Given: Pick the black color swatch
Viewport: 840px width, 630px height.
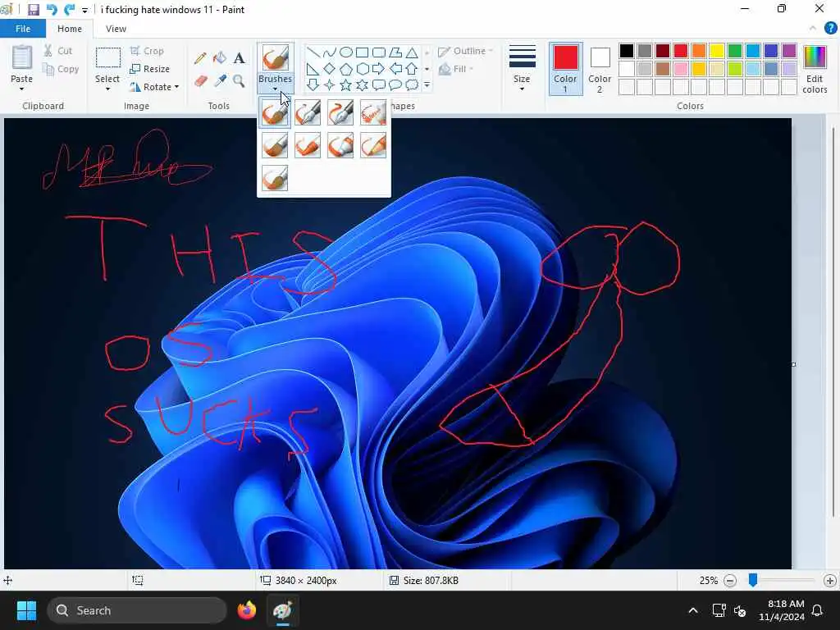Looking at the screenshot, I should tap(627, 51).
